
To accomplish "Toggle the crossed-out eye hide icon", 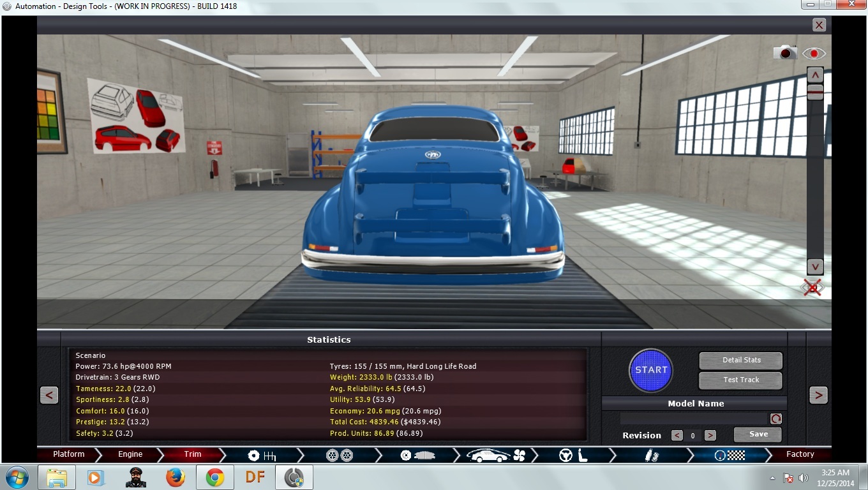I will (x=812, y=288).
